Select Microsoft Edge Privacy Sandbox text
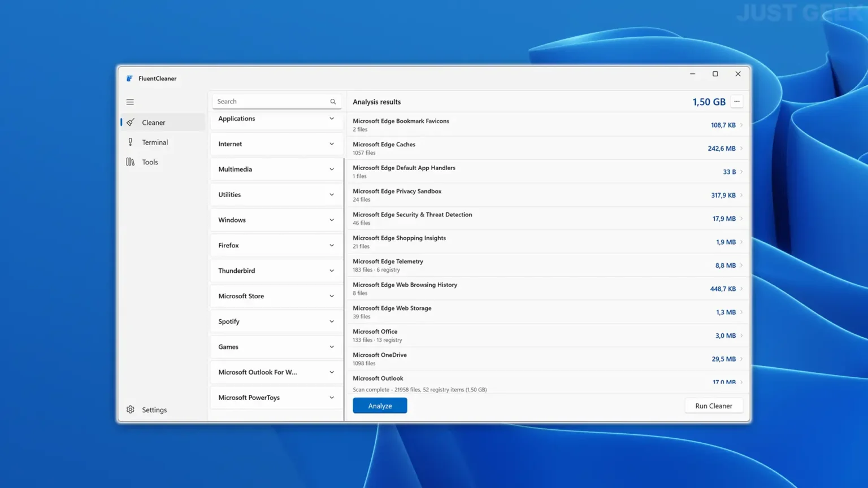This screenshot has height=488, width=868. click(x=397, y=191)
